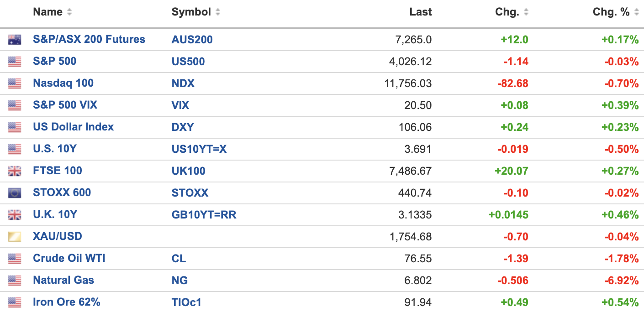Click the US flag icon next to Iron Ore 62%
Screen dimensions: 644x312
click(x=15, y=302)
